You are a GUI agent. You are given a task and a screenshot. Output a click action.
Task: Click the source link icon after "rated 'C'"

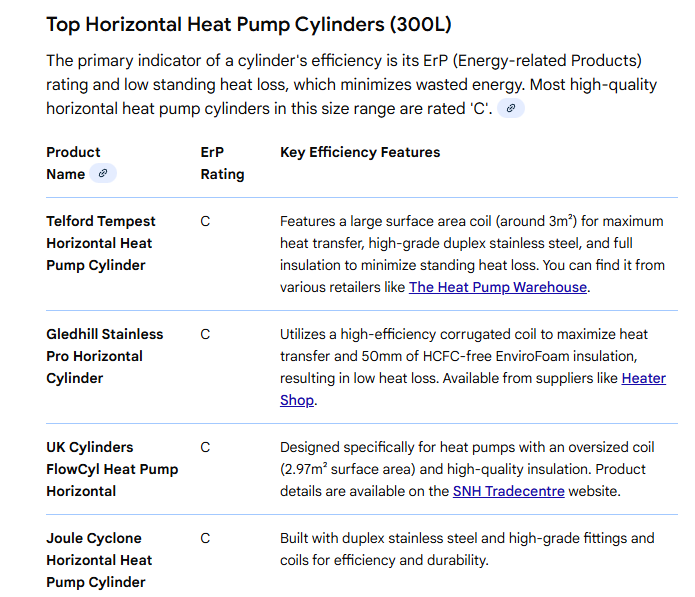511,108
